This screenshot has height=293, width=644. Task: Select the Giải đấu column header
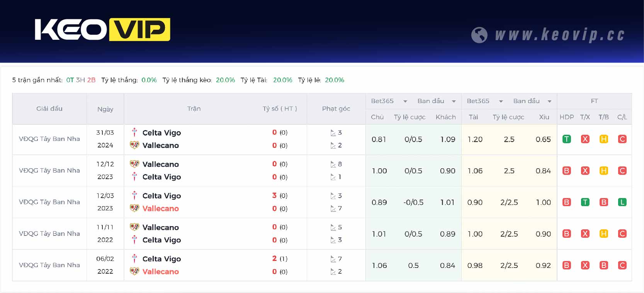tap(49, 109)
